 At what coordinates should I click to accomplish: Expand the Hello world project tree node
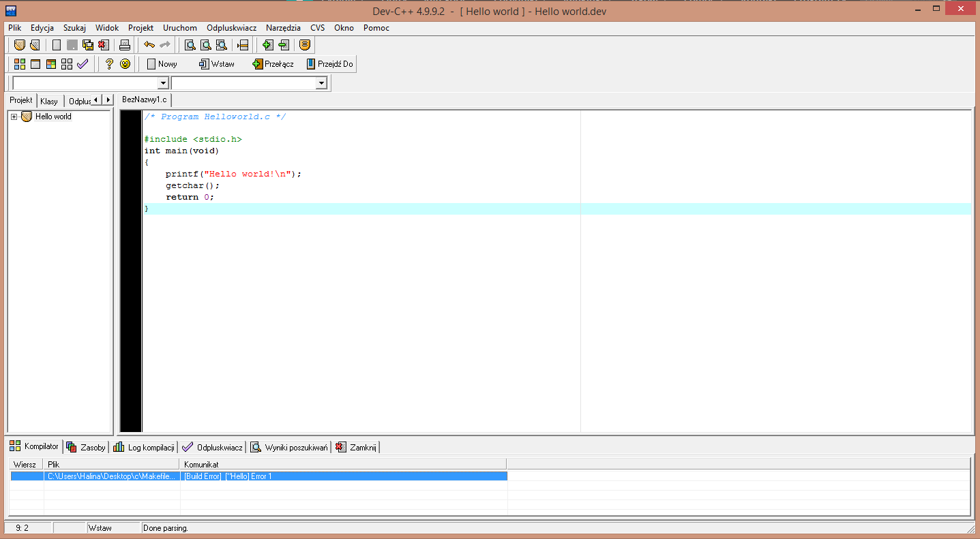click(14, 117)
